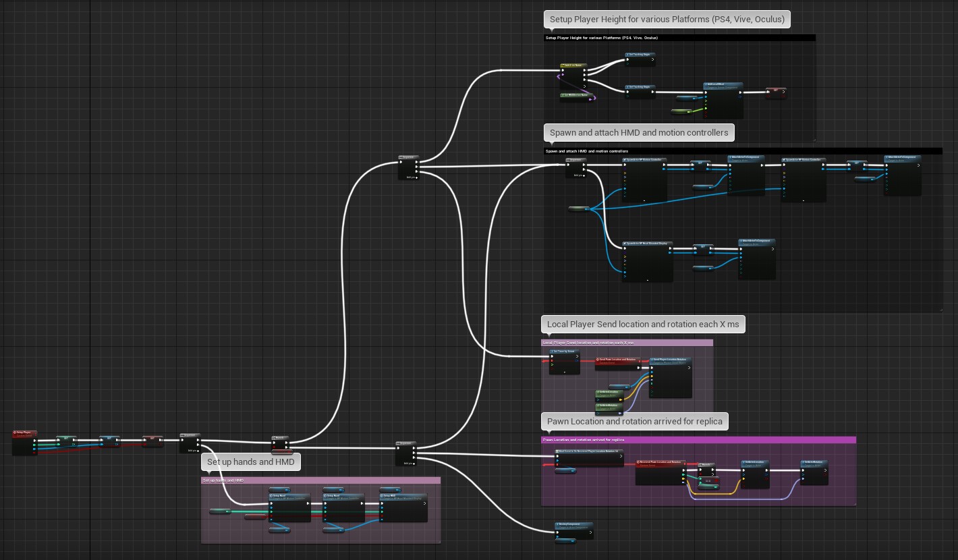
Task: Click the Bind Event to On Received node
Action: (589, 458)
